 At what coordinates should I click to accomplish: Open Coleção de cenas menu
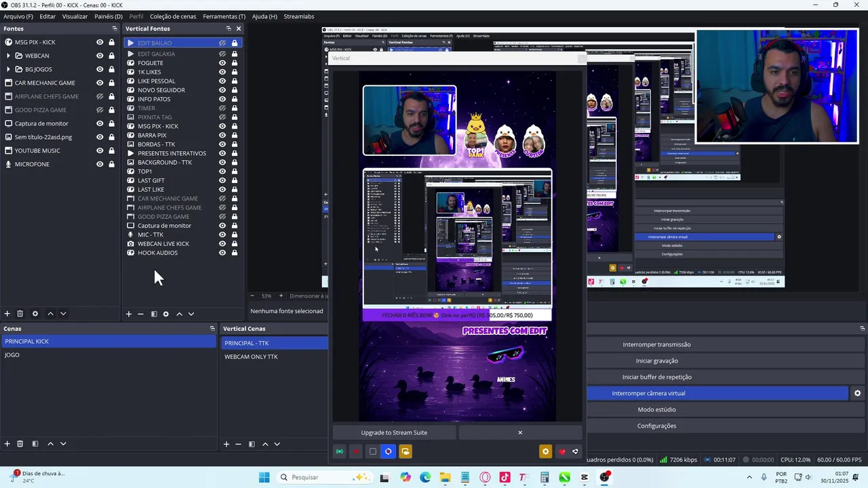click(x=173, y=16)
